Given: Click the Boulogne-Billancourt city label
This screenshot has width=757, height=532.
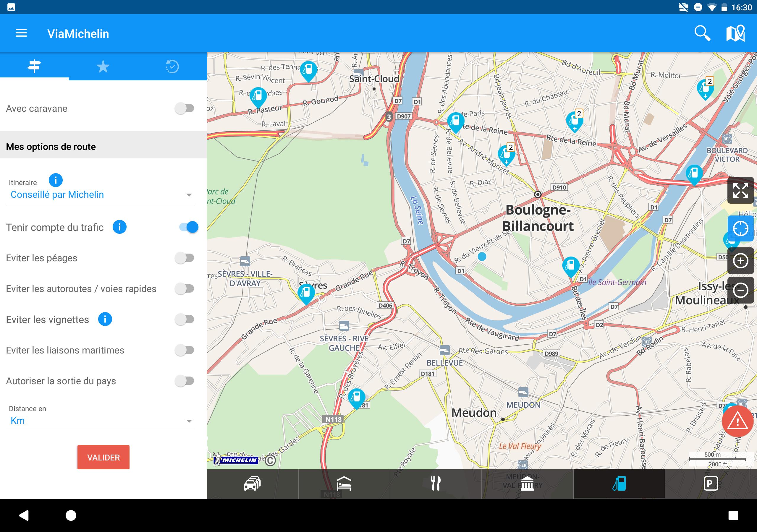Looking at the screenshot, I should (x=538, y=218).
